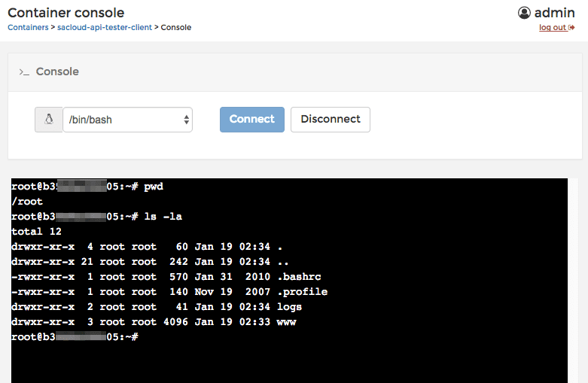
Task: Click the admin username text
Action: coord(555,13)
